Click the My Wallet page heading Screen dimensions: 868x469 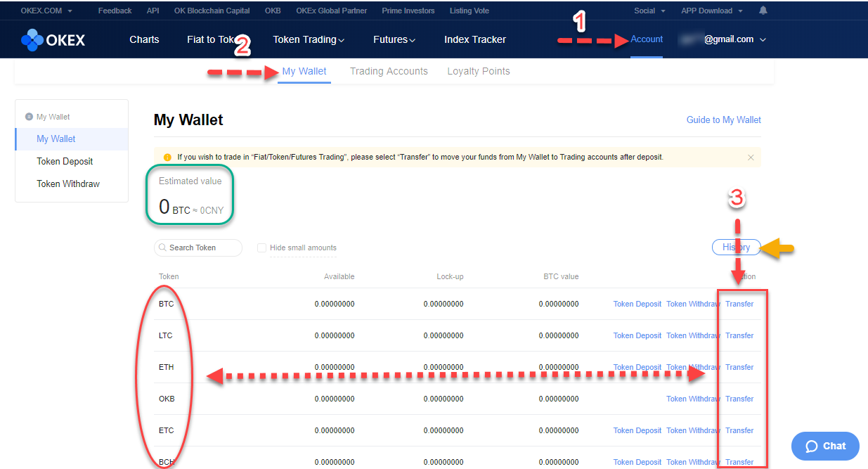[188, 120]
